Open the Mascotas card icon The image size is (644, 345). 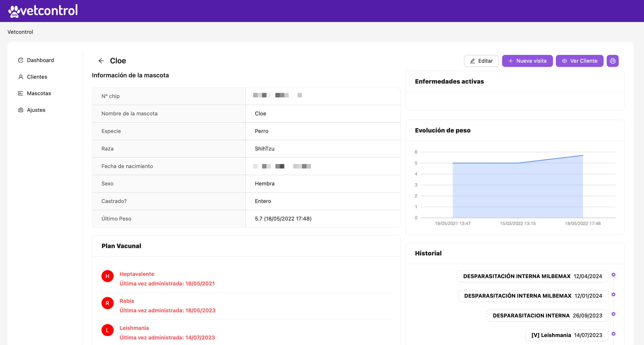click(21, 93)
